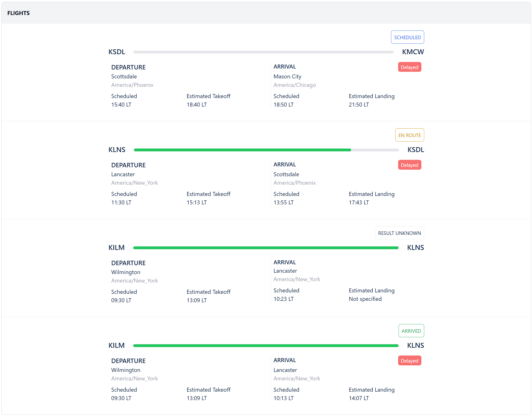The image size is (532, 417).
Task: Click the KMCW destination airport code
Action: 412,52
